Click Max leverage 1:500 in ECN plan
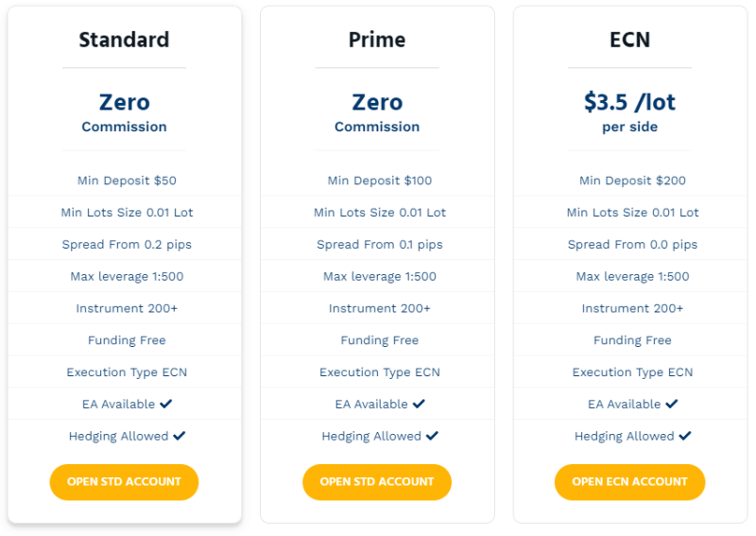The height and width of the screenshot is (536, 756). coord(632,276)
